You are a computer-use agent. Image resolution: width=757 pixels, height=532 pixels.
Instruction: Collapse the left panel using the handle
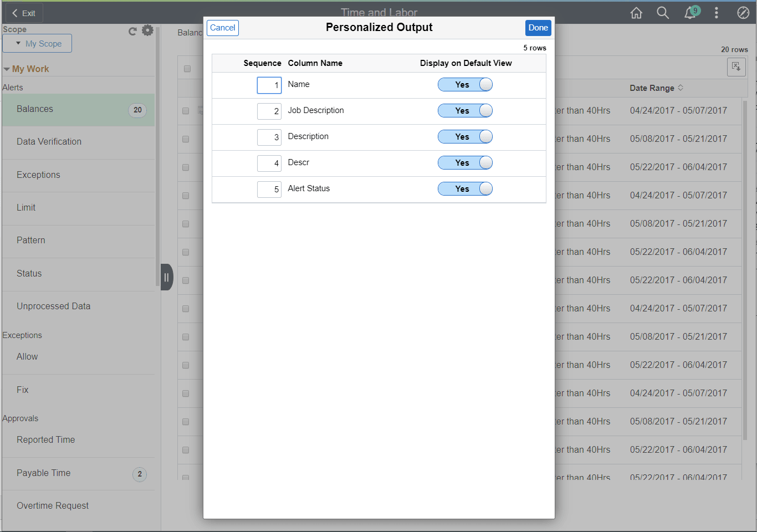point(167,277)
